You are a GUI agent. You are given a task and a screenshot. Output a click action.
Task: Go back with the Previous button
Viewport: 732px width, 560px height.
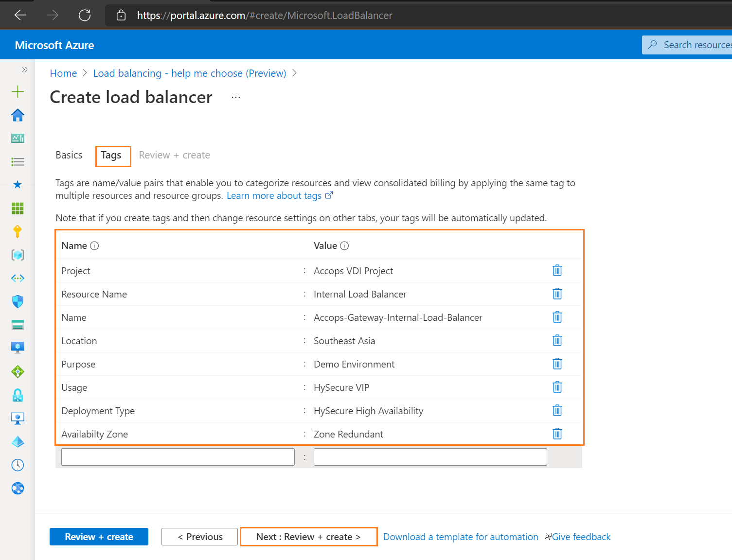pyautogui.click(x=200, y=537)
